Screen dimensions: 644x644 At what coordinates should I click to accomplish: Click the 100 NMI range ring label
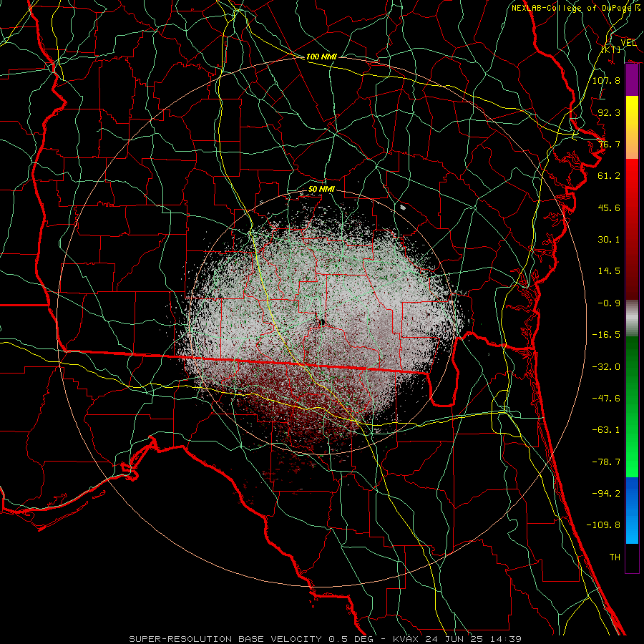coord(321,57)
